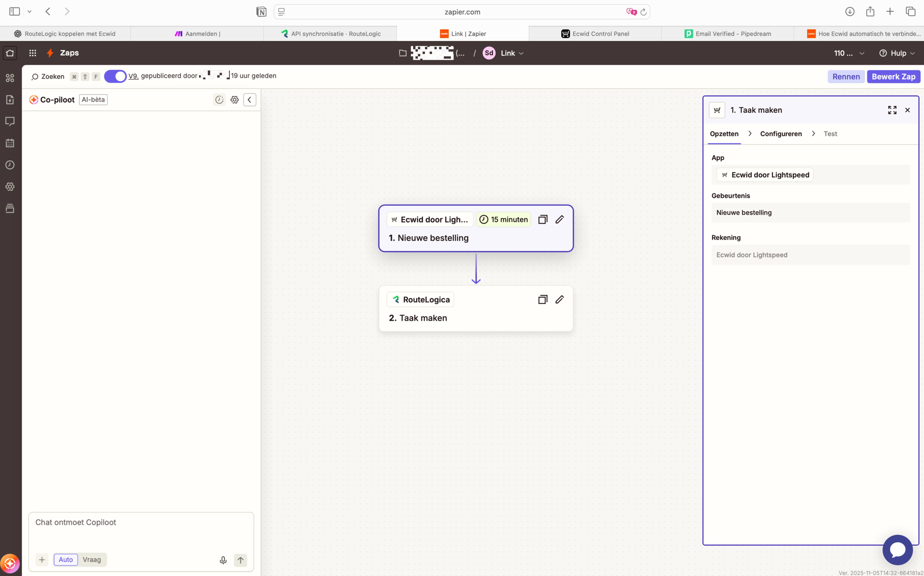This screenshot has height=576, width=924.
Task: Toggle the Zap published on/off switch
Action: pos(115,76)
